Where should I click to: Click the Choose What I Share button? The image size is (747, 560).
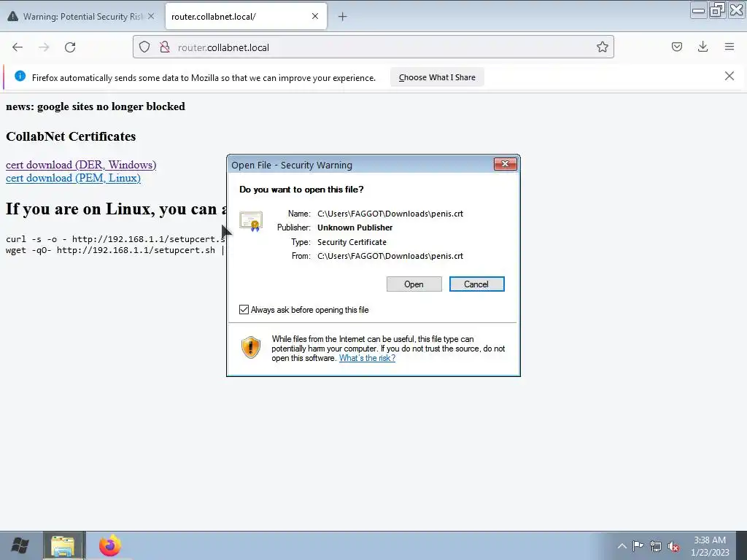pyautogui.click(x=437, y=77)
